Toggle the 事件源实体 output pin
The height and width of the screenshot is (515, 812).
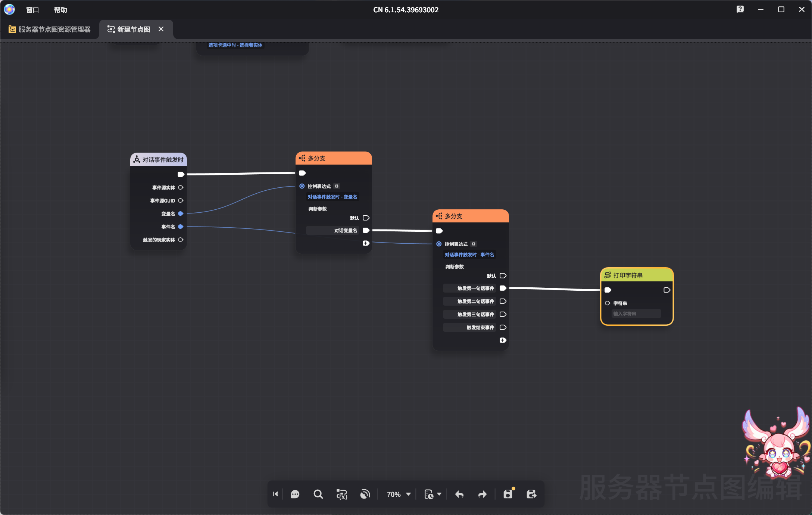click(181, 187)
